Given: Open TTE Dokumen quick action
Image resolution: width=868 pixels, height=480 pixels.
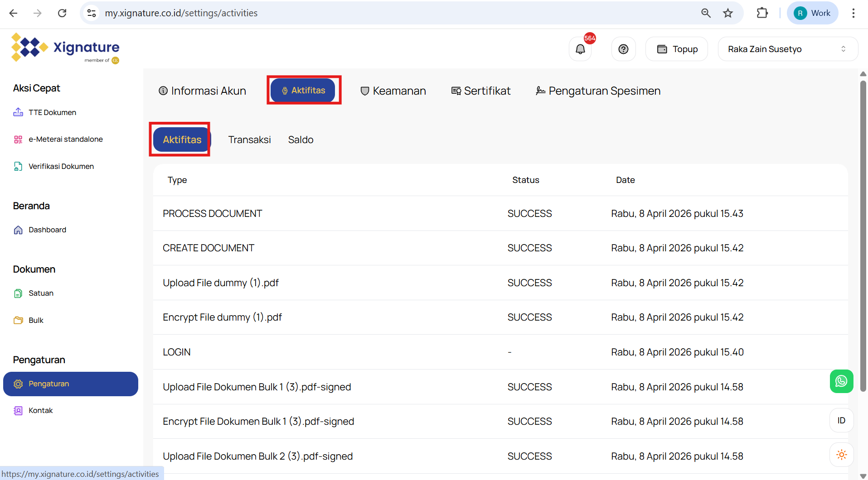Looking at the screenshot, I should 52,112.
